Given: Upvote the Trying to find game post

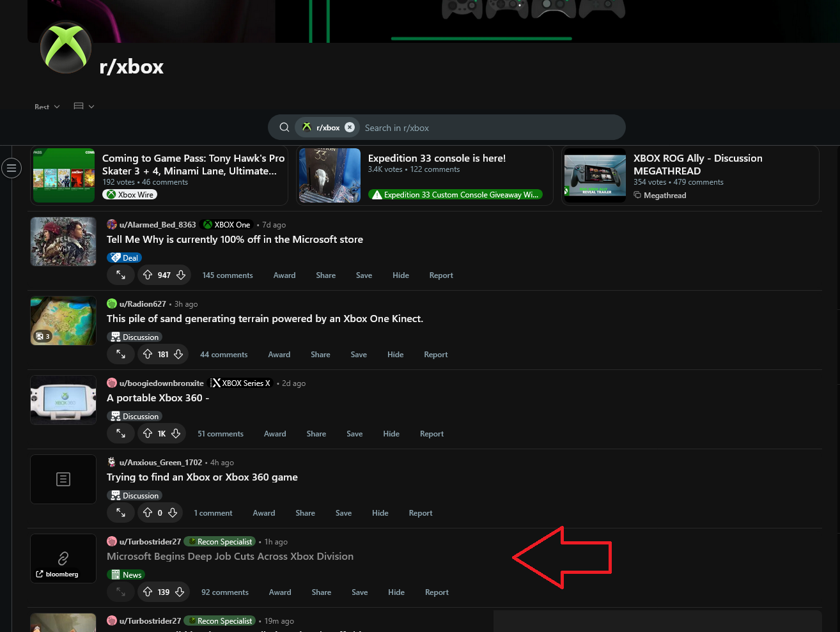Looking at the screenshot, I should pos(148,513).
